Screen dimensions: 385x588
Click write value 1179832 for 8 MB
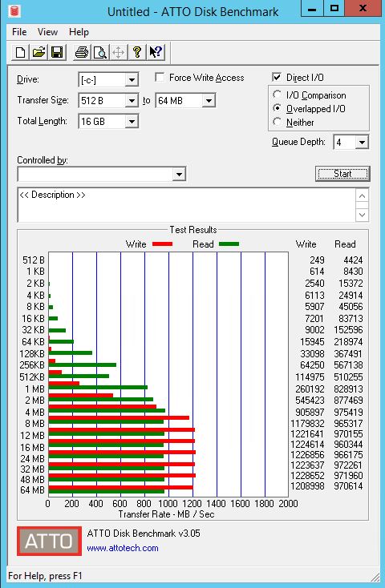pyautogui.click(x=307, y=423)
